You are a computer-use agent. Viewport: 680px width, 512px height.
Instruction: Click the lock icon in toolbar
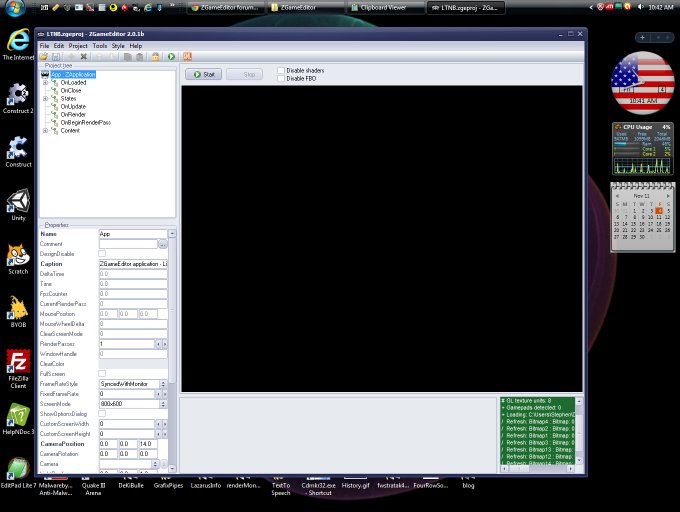156,56
